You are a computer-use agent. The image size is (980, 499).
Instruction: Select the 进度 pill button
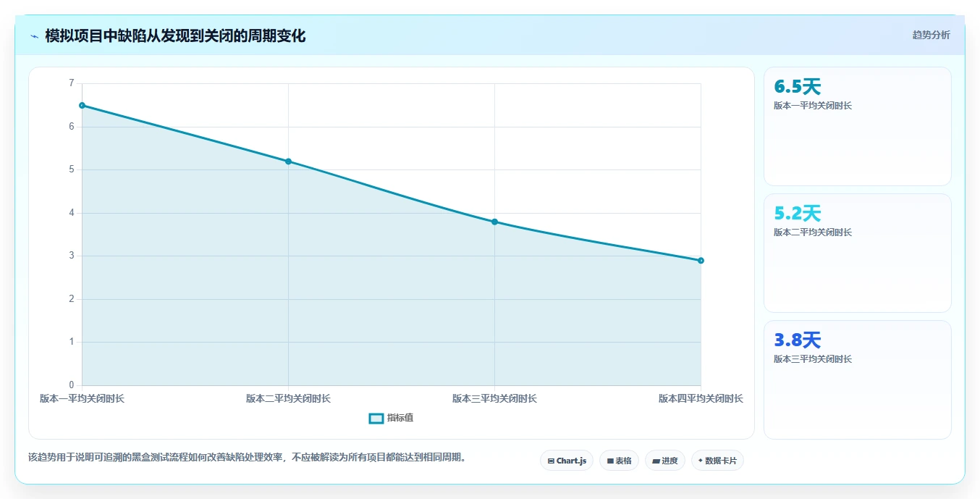pos(664,461)
